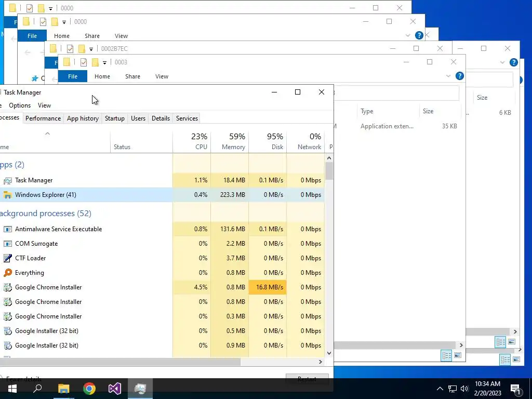Open the Home tab in the 0003 Explorer window
The height and width of the screenshot is (399, 532).
pyautogui.click(x=102, y=76)
